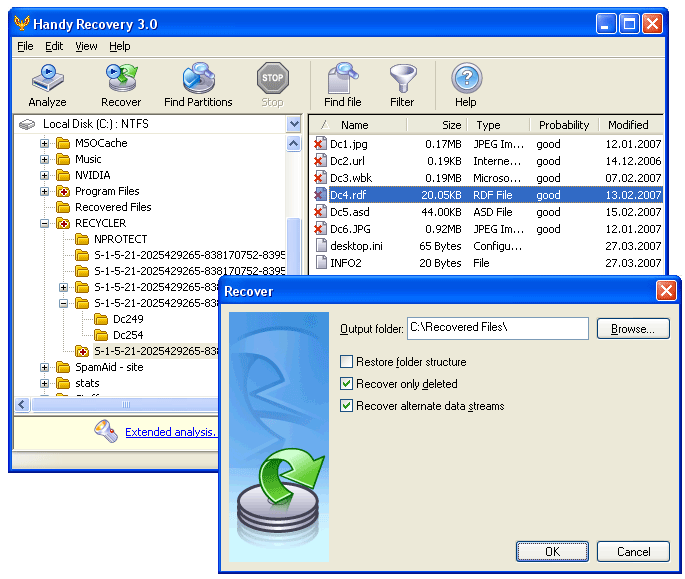This screenshot has height=579, width=685.
Task: Collapse the RECYCLER folder
Action: [x=45, y=224]
